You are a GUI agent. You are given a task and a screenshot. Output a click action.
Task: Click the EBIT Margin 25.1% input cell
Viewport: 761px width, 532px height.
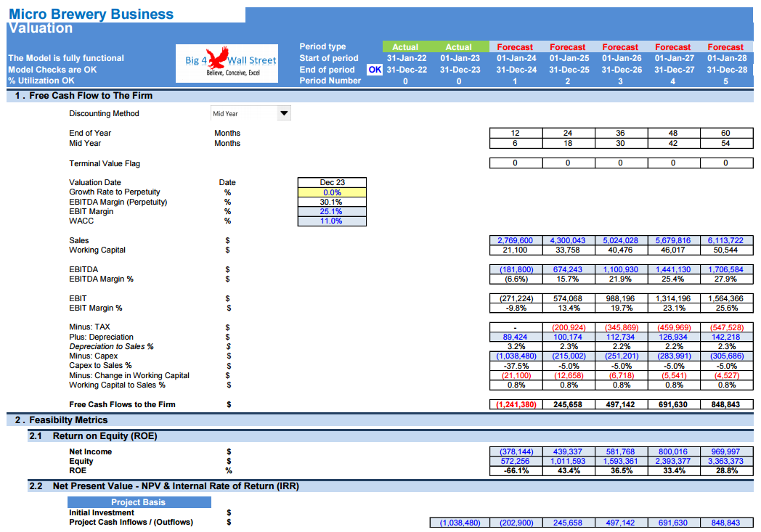pyautogui.click(x=332, y=211)
